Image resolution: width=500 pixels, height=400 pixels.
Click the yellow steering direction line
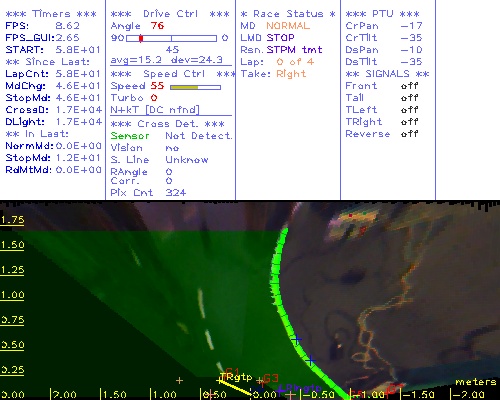coord(236,387)
